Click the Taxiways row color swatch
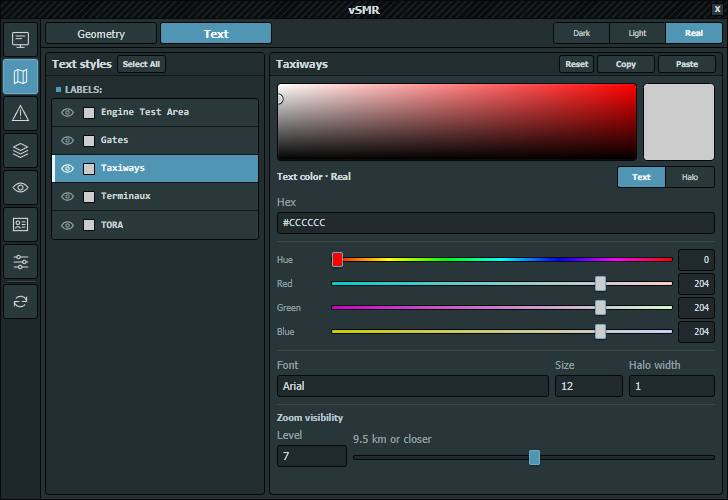Viewport: 728px width, 500px height. [x=89, y=169]
